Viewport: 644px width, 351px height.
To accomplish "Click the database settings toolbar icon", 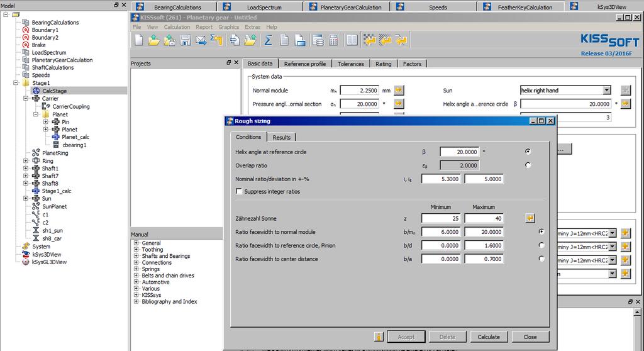I will 318,40.
